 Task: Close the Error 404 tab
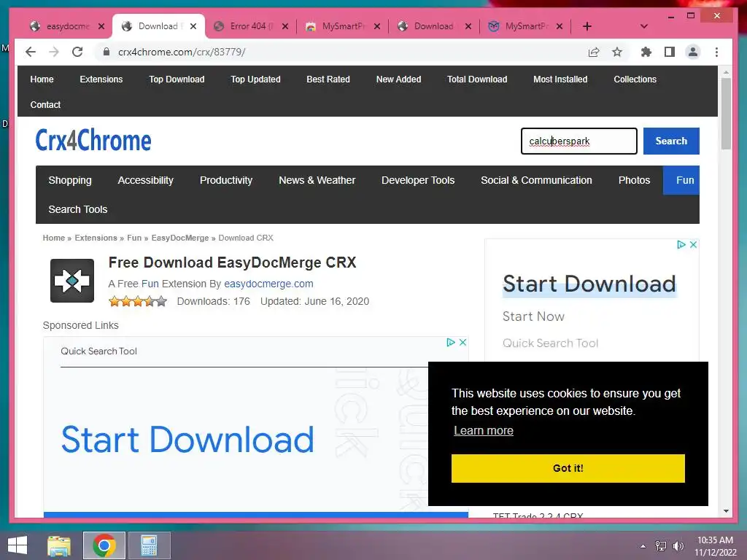pos(285,26)
